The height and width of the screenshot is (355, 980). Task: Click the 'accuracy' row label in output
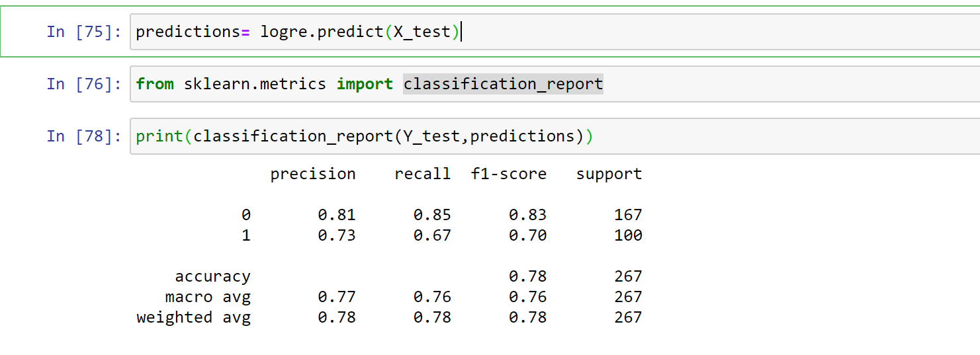click(x=212, y=276)
